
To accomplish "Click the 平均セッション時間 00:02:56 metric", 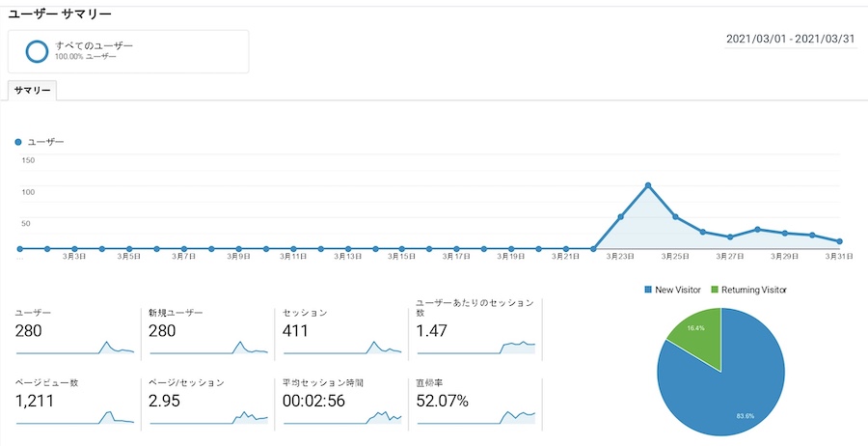I will (341, 404).
